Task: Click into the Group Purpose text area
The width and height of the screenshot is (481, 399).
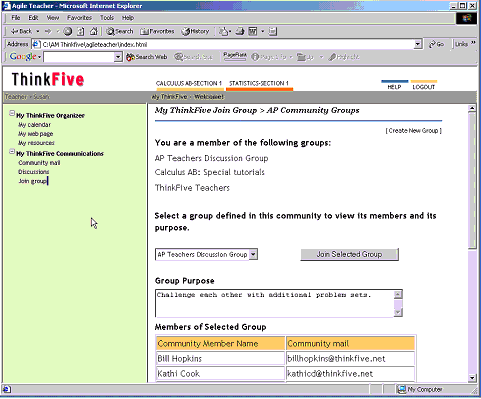Action: (x=275, y=303)
